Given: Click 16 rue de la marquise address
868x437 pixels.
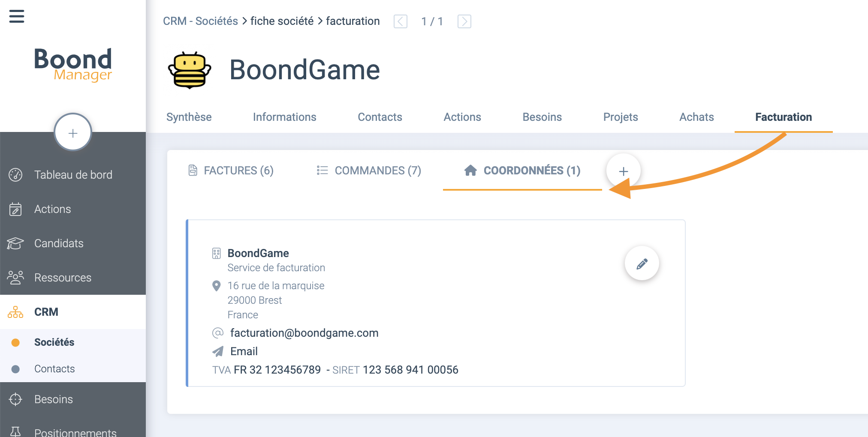Looking at the screenshot, I should (x=276, y=286).
